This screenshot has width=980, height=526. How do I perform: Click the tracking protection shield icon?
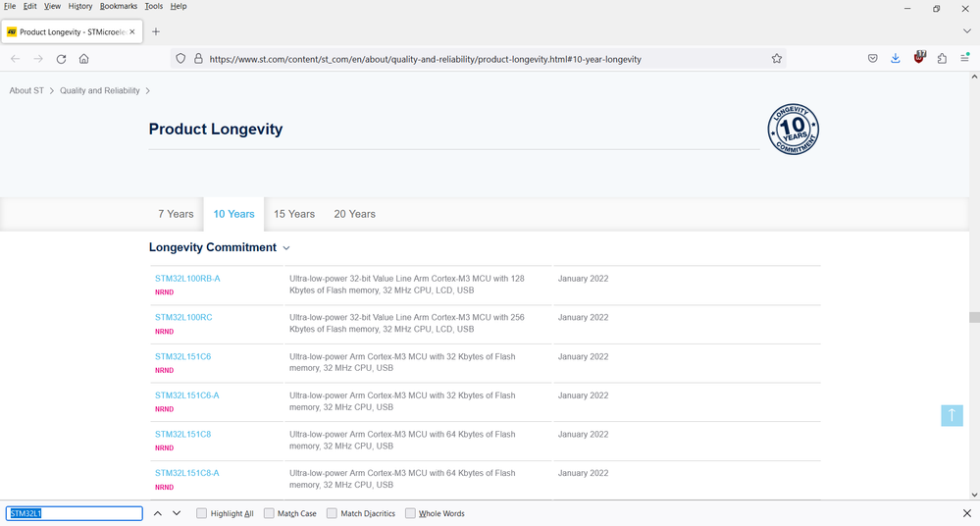[x=181, y=59]
